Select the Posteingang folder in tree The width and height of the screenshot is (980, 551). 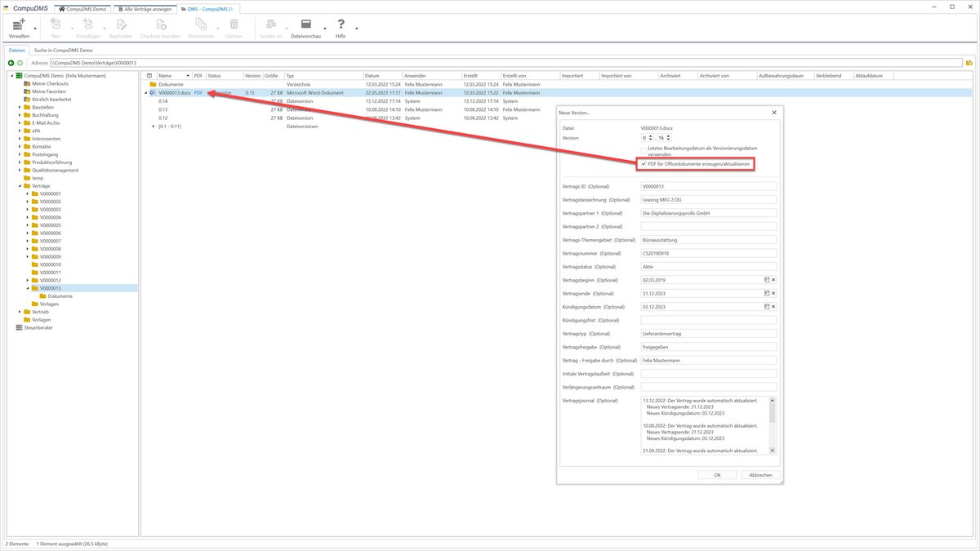click(x=47, y=154)
